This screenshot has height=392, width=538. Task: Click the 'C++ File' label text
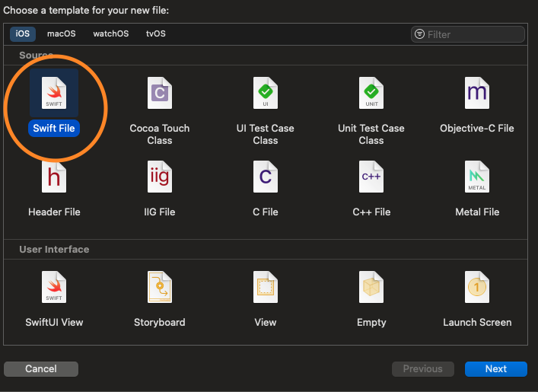(371, 212)
